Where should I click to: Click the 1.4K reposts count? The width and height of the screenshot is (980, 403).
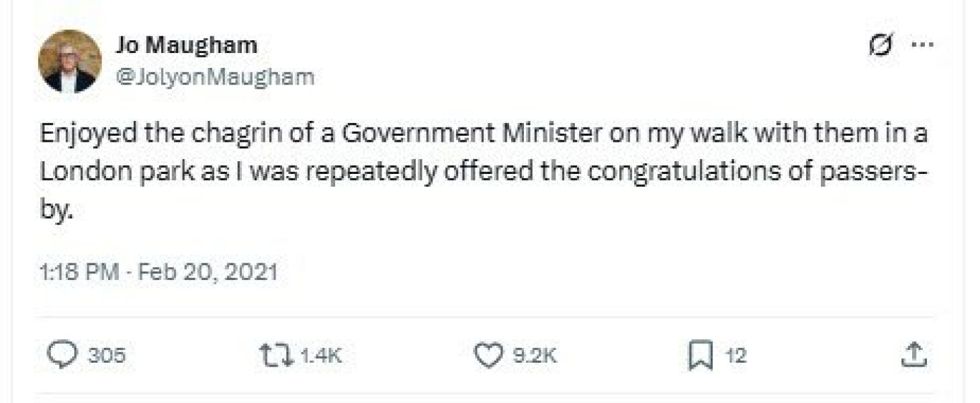pos(320,355)
